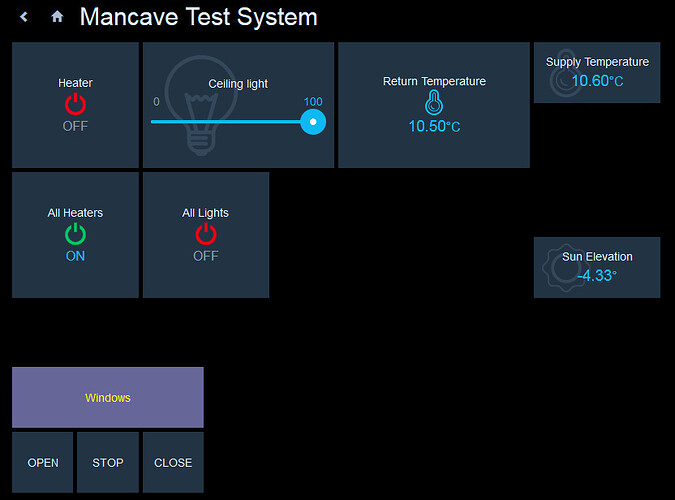Select the purple Windows header tile
The image size is (675, 500).
[108, 397]
